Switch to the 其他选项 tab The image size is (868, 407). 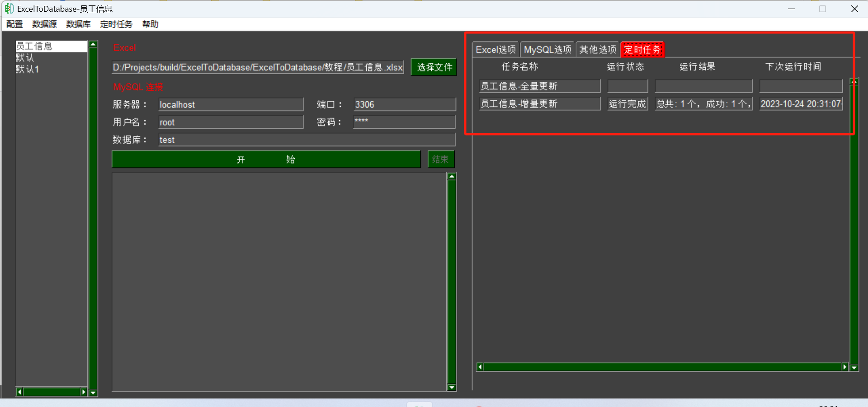coord(598,49)
